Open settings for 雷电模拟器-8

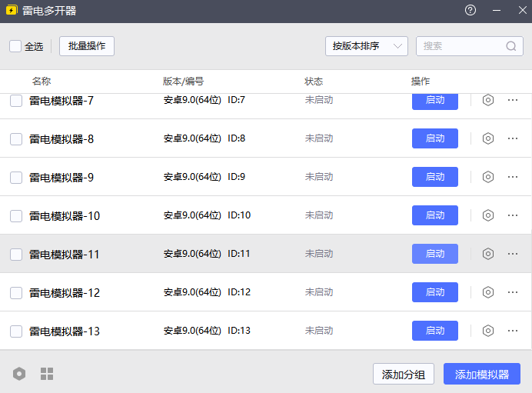pos(487,138)
